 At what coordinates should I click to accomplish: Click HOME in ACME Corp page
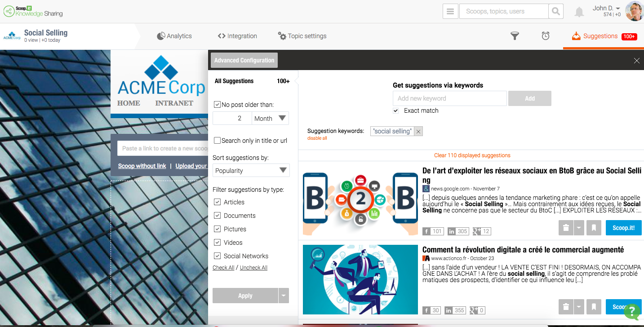pyautogui.click(x=129, y=103)
